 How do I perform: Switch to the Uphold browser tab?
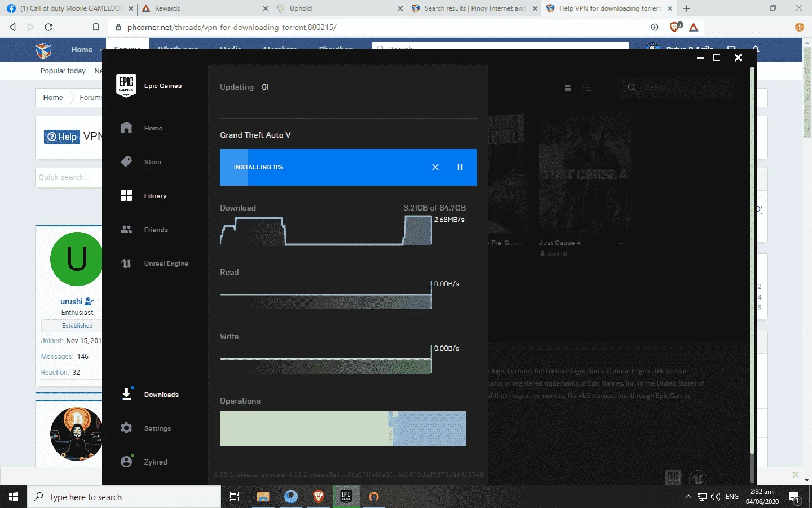point(339,8)
